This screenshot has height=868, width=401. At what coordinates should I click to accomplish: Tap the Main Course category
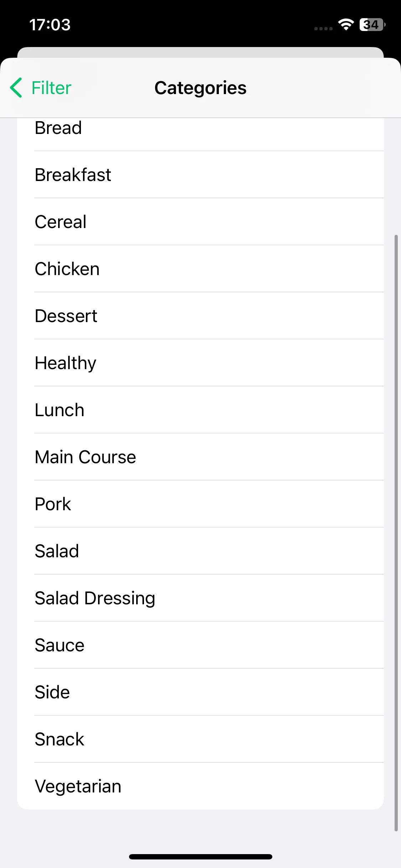[200, 457]
